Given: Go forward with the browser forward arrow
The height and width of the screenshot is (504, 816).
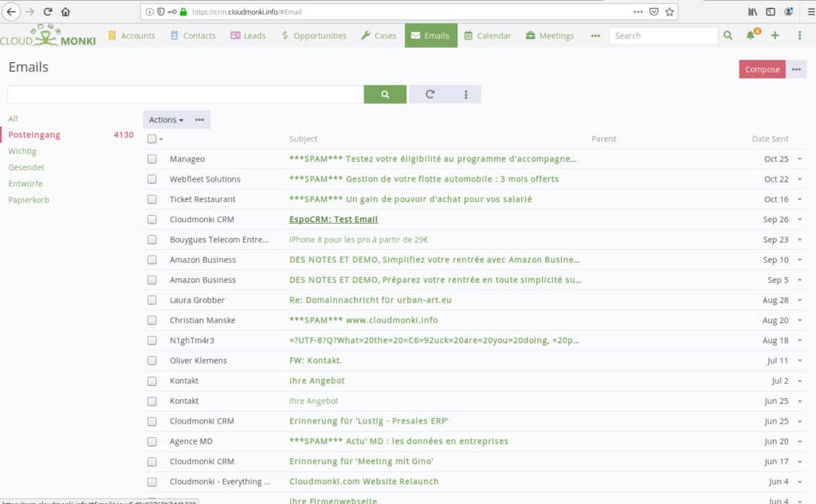Looking at the screenshot, I should click(x=29, y=11).
